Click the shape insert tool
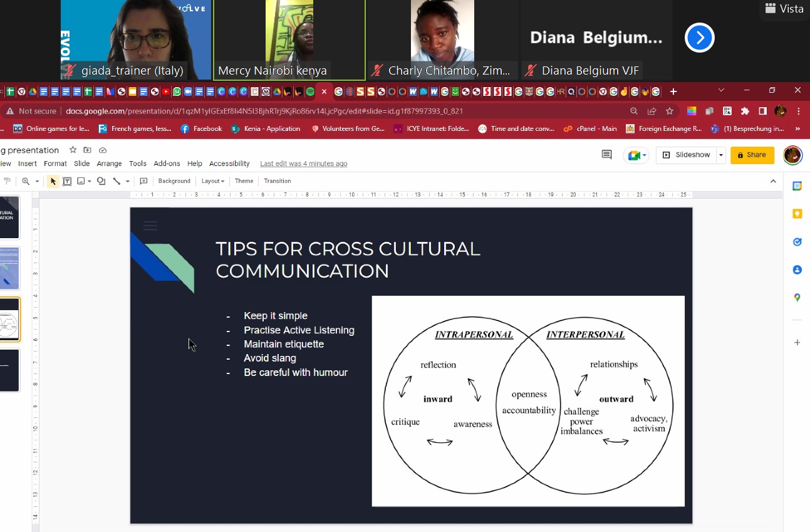 tap(101, 181)
